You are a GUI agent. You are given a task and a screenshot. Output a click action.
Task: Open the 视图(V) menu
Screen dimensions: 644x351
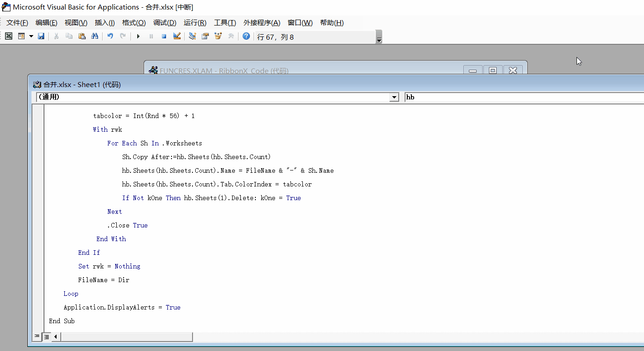coord(76,23)
